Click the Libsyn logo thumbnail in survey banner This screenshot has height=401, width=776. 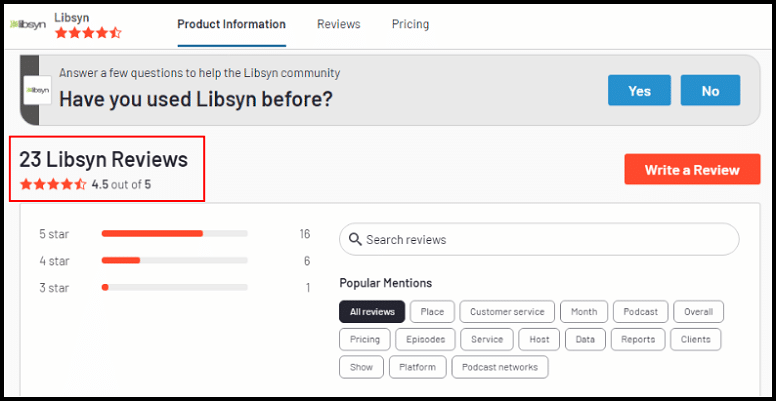coord(38,90)
